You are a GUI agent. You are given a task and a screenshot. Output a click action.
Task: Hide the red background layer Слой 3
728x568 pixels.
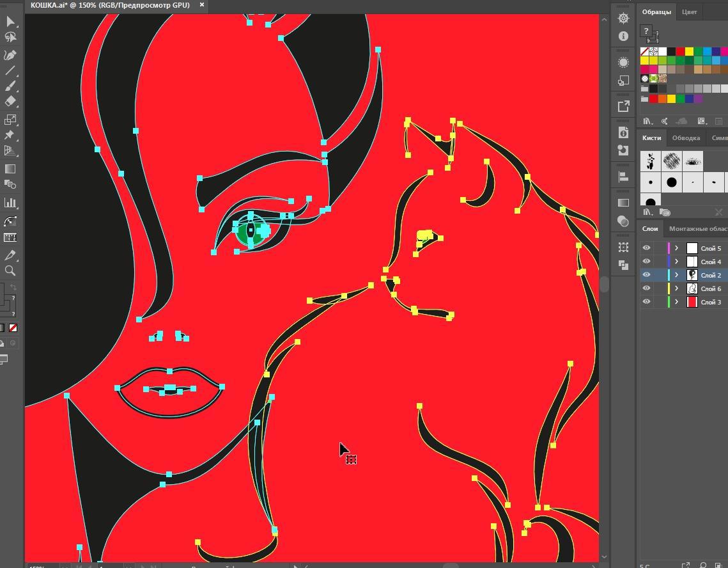click(647, 302)
